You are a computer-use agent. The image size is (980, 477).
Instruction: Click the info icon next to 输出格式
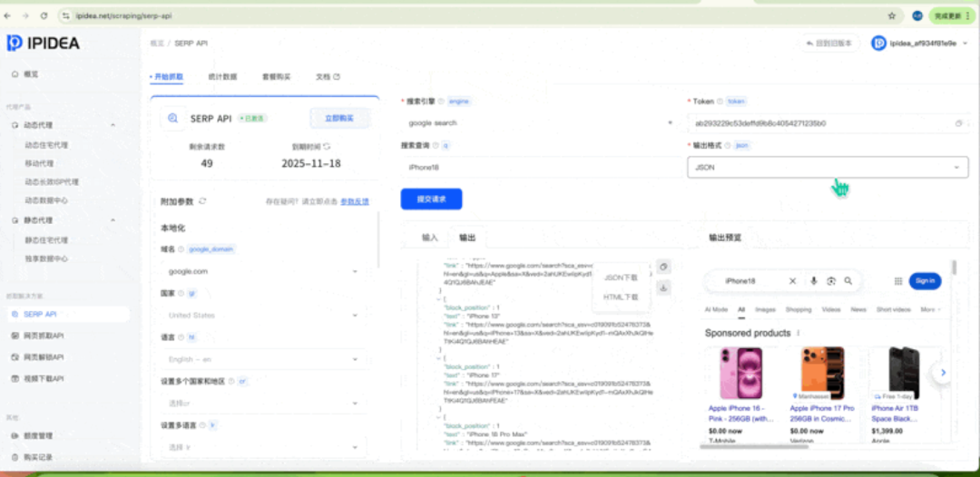click(x=728, y=145)
